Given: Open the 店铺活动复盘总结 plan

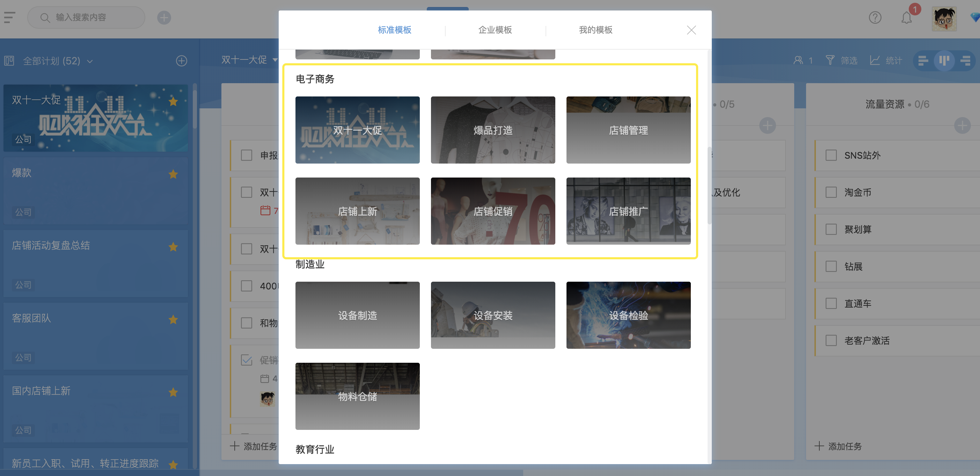Looking at the screenshot, I should click(95, 264).
